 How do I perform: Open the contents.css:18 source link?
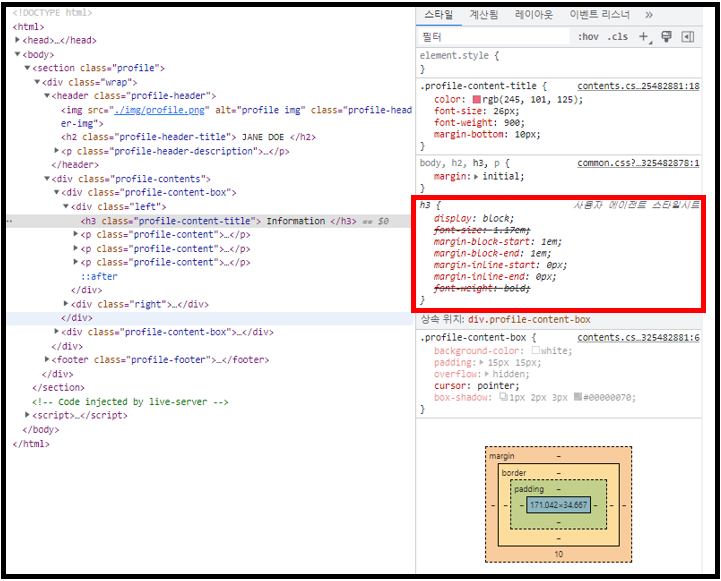(638, 86)
